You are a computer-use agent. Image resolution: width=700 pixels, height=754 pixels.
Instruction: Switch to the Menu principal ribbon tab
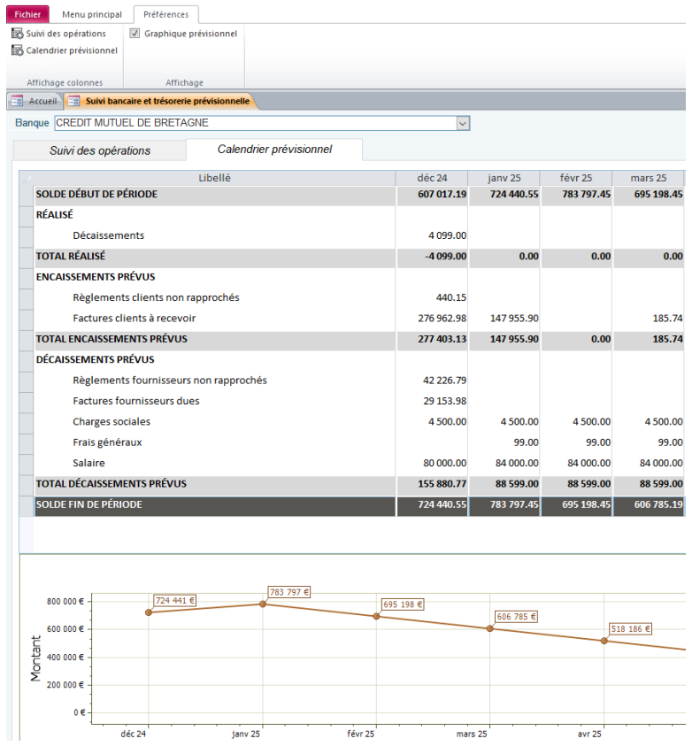pos(91,13)
